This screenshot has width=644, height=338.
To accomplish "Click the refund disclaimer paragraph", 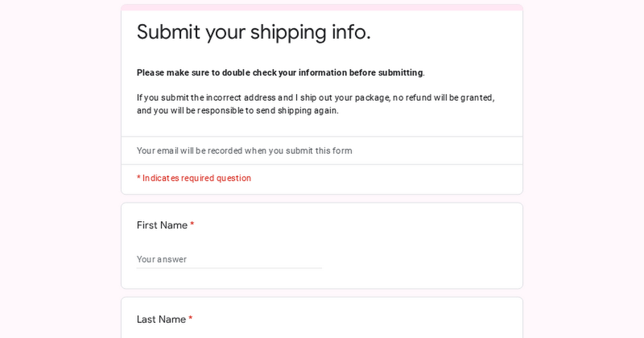I will click(316, 104).
